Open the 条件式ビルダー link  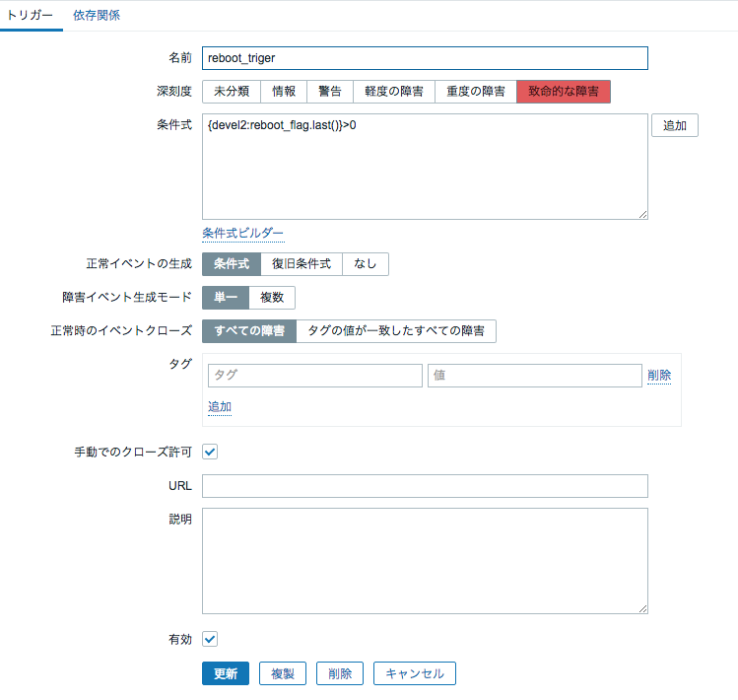(x=242, y=234)
